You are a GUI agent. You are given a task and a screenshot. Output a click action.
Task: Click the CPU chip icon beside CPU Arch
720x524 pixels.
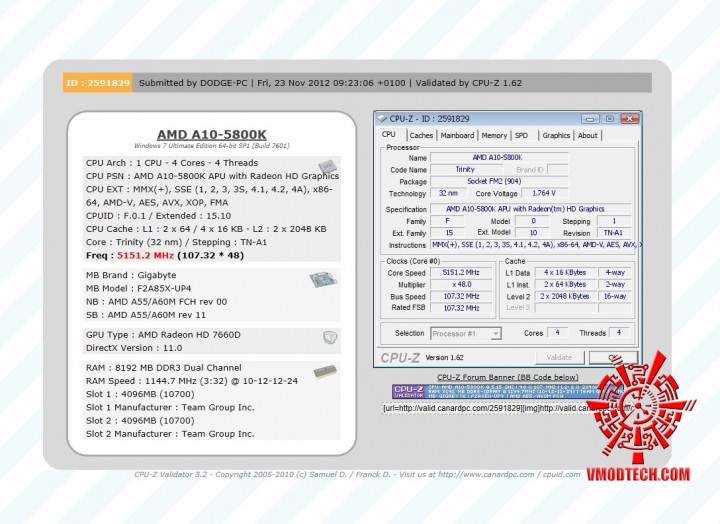[327, 166]
